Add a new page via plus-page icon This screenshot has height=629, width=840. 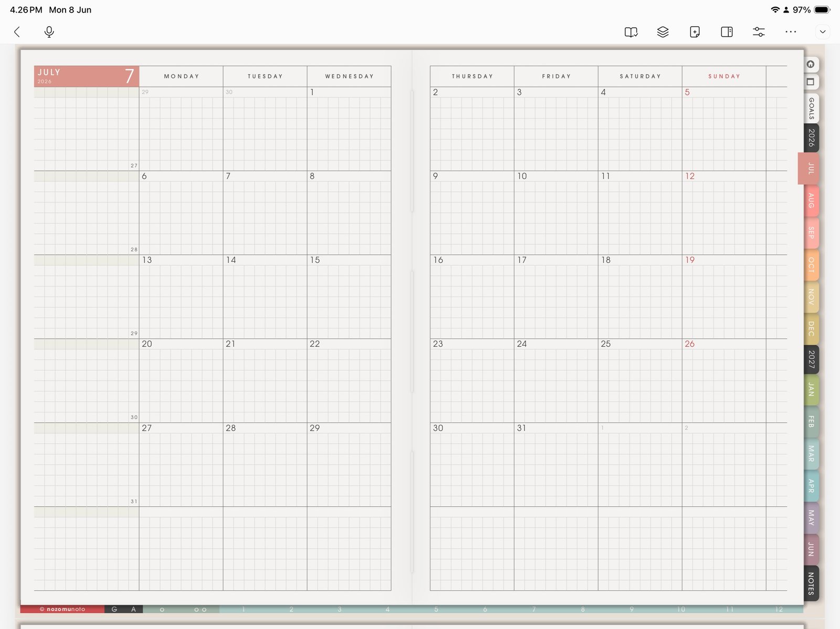pos(695,32)
